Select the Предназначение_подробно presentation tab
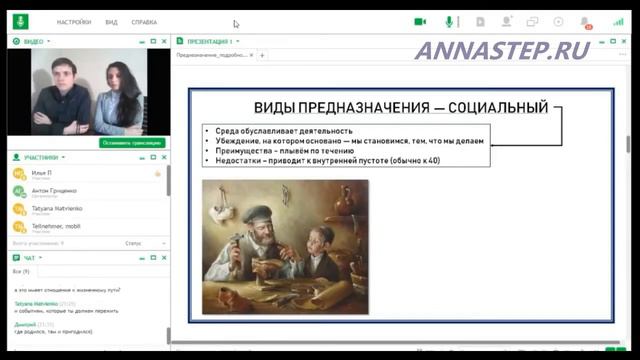The image size is (640, 360). click(211, 55)
